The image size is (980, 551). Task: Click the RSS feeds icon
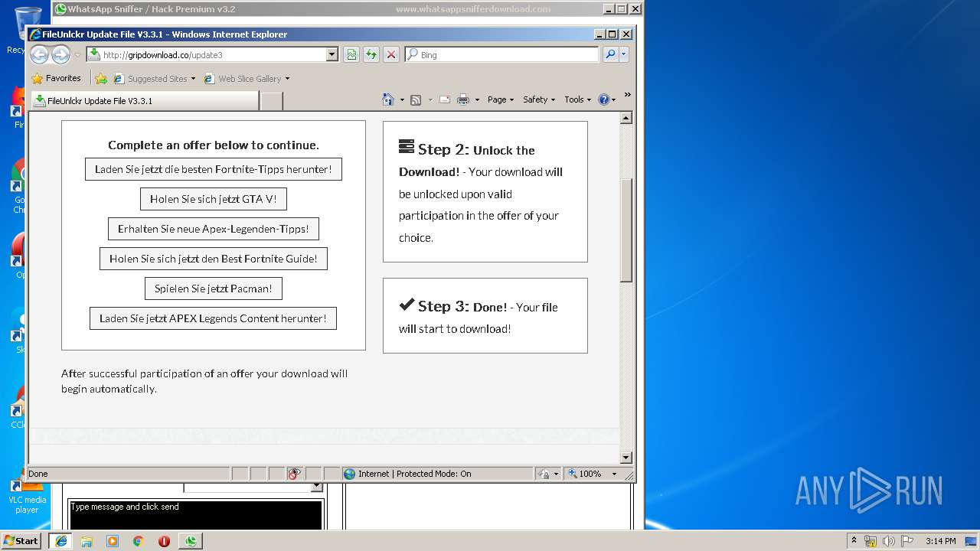coord(416,99)
